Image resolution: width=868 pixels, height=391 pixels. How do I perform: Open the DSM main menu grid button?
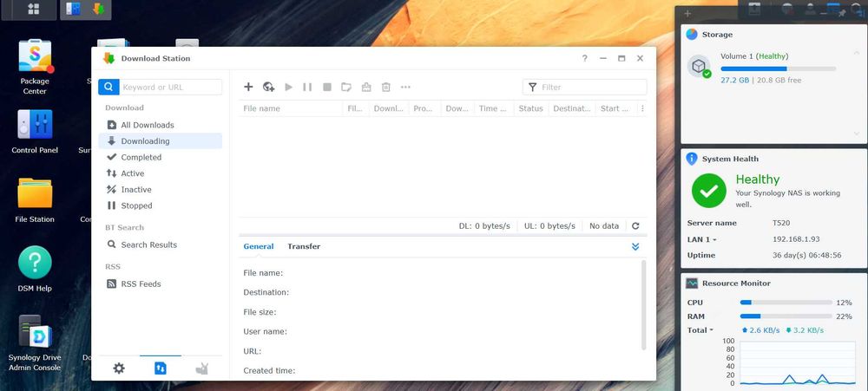[33, 9]
